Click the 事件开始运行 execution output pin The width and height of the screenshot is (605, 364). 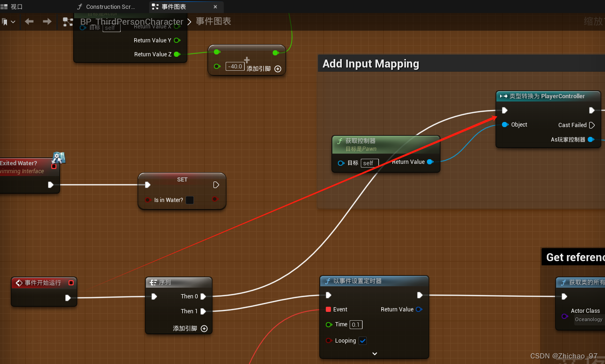point(68,298)
